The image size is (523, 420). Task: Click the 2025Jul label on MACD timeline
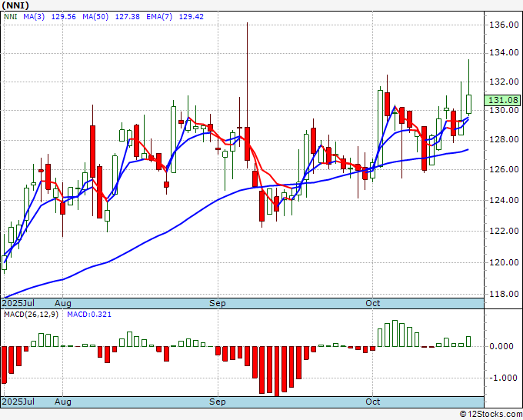click(x=18, y=402)
